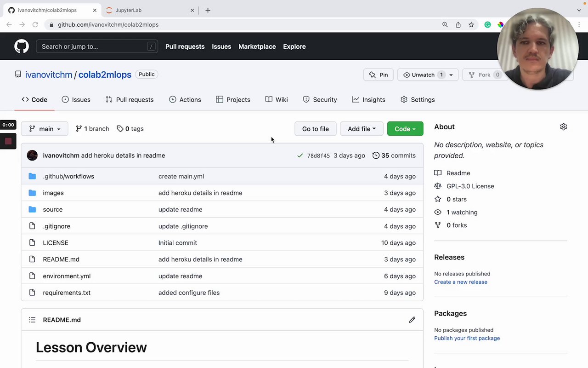
Task: Open README table of contents icon
Action: 32,320
